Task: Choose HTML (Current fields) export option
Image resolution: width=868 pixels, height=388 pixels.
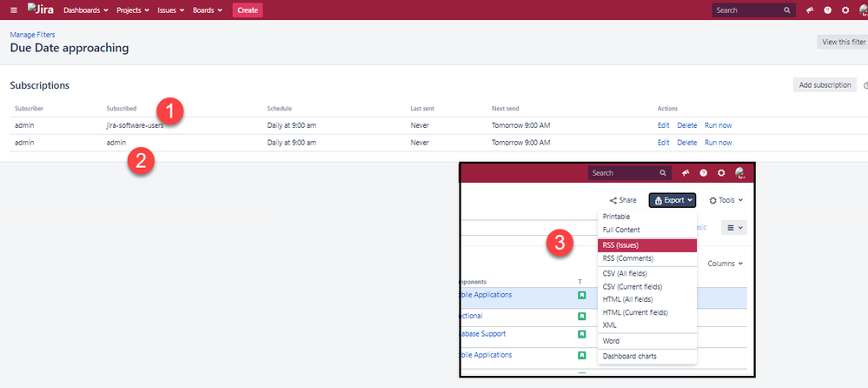Action: coord(647,312)
